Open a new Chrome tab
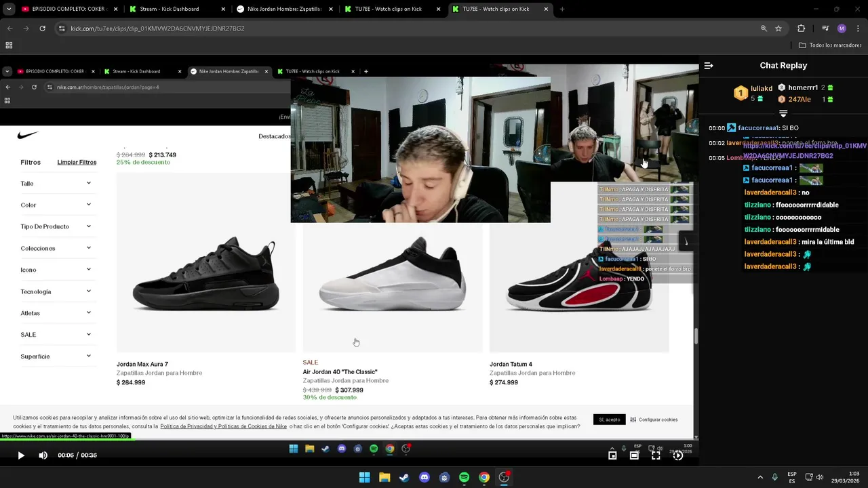 [562, 9]
